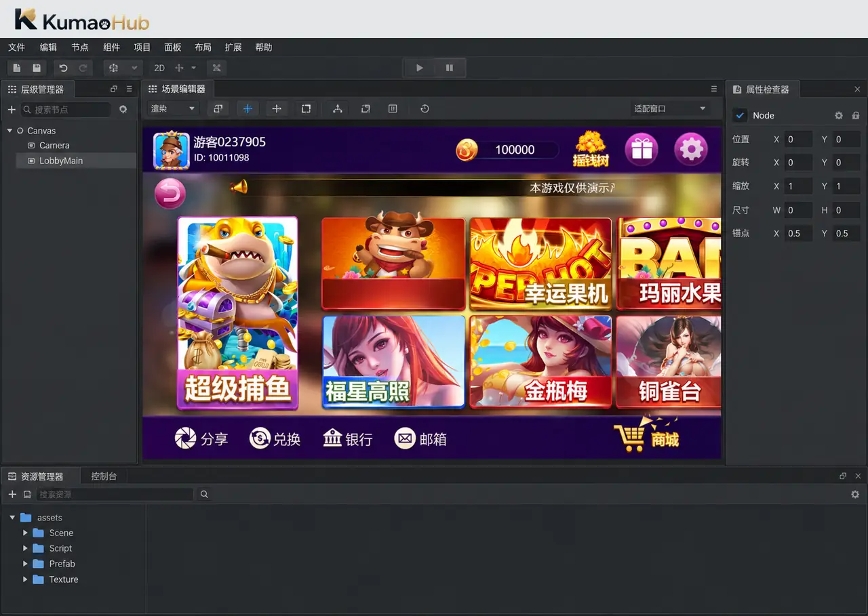This screenshot has height=616, width=868.
Task: Select the white plus tool in scene toolbar
Action: [x=277, y=108]
